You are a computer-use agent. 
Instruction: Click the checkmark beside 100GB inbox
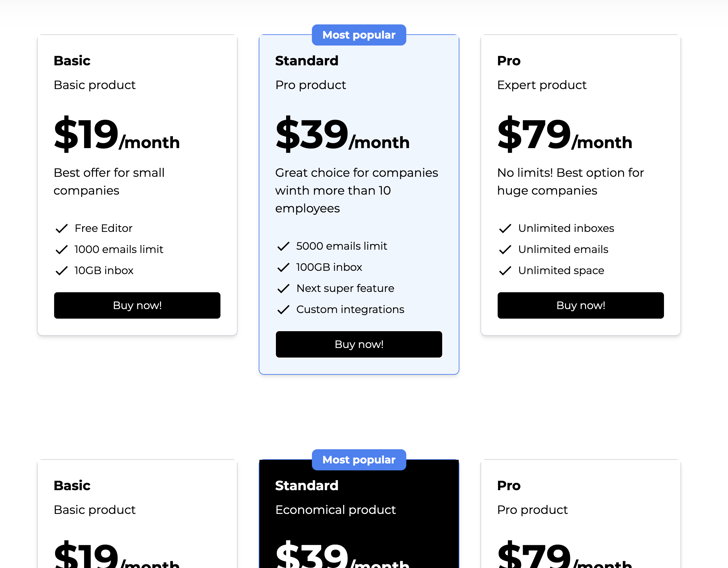[x=283, y=268]
